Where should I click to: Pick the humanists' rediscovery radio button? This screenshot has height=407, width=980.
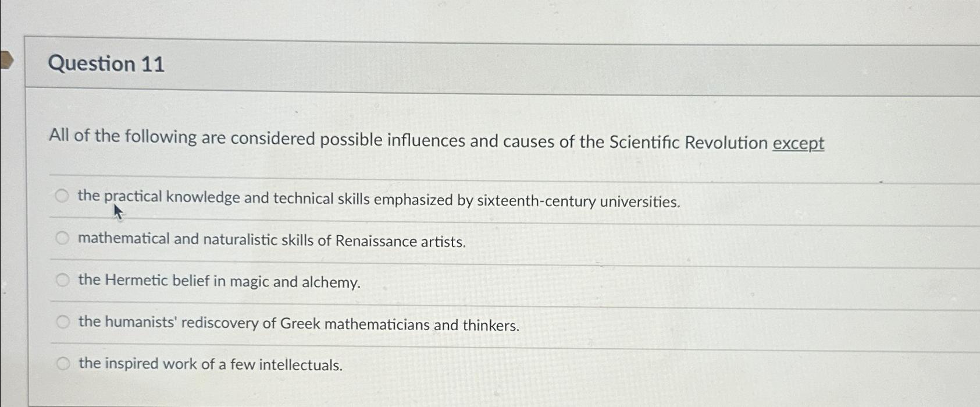coord(62,321)
